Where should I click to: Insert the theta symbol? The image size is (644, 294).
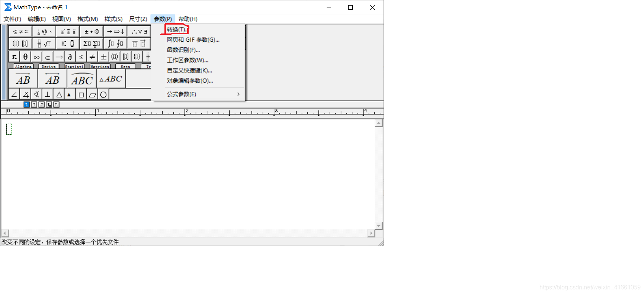pos(25,57)
